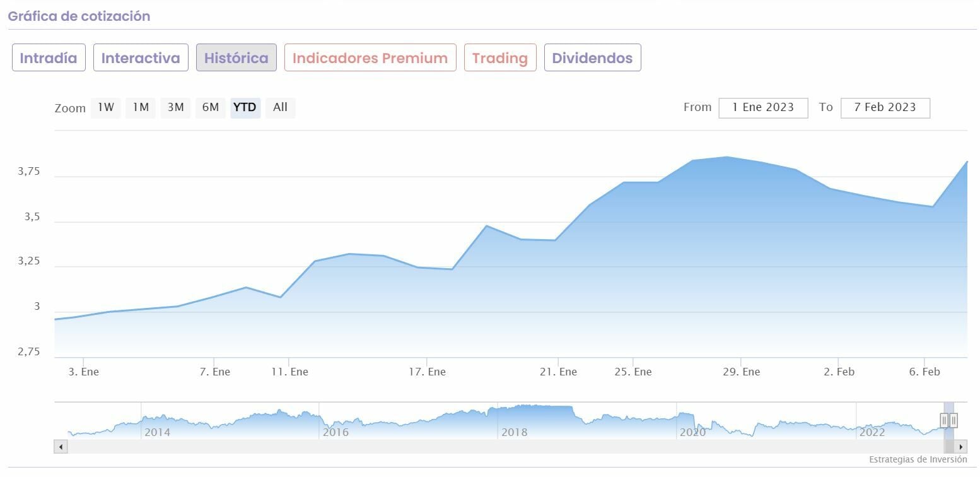Select the YTD zoom button
This screenshot has width=980, height=477.
click(x=245, y=107)
